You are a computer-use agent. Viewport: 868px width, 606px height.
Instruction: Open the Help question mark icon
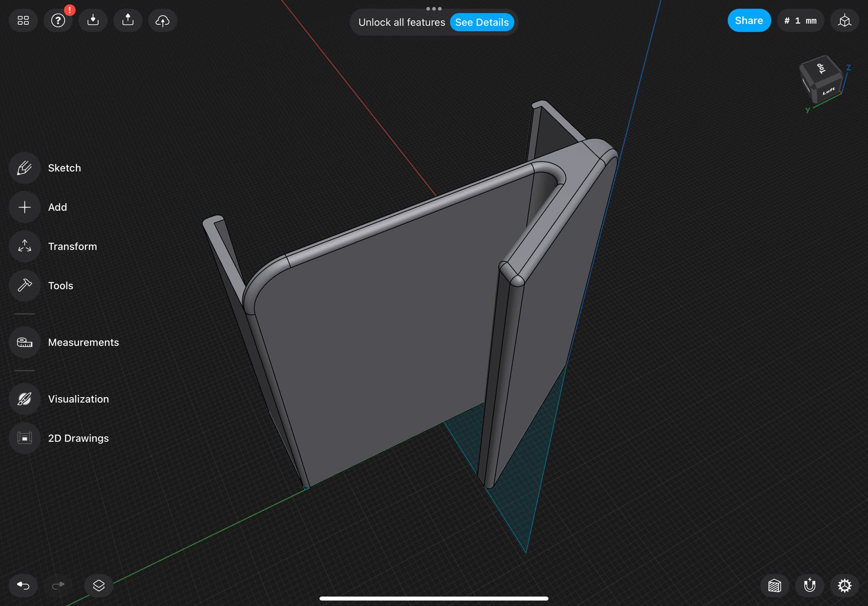(x=57, y=20)
